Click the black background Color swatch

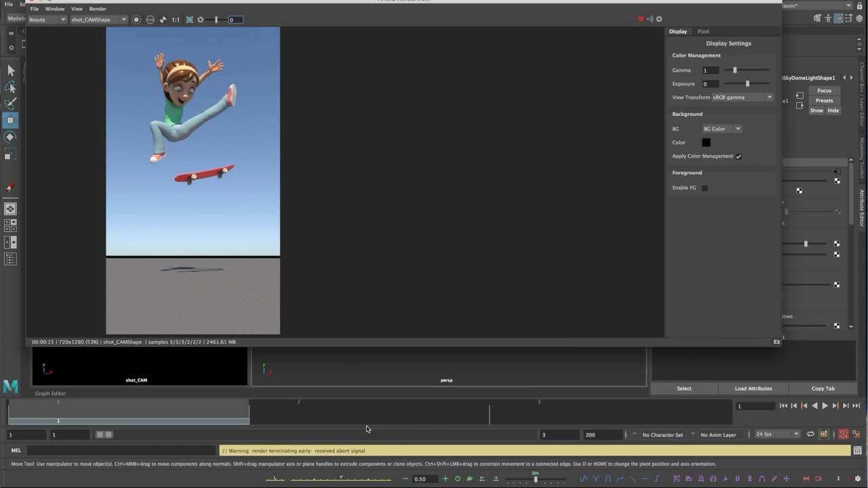[x=706, y=142]
